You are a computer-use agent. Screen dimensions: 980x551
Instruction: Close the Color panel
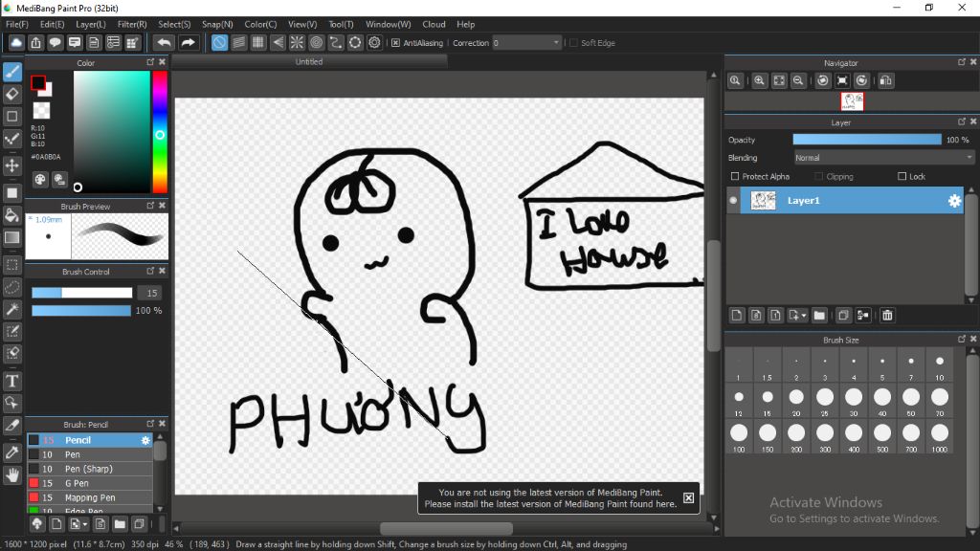click(x=163, y=62)
